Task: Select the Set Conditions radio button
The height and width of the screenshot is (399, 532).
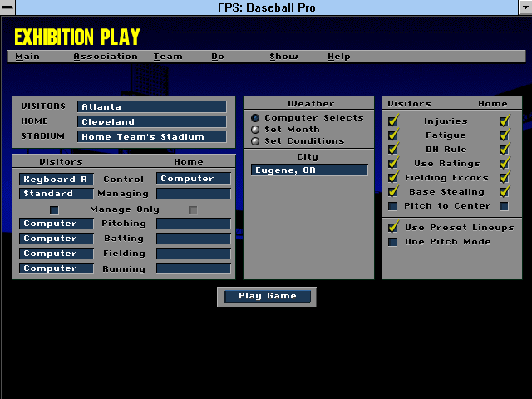Action: click(x=256, y=141)
